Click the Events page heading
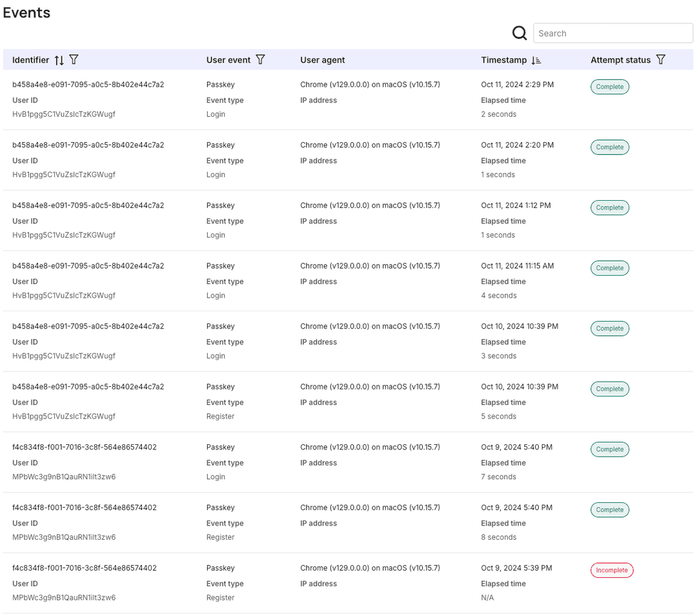 [x=26, y=12]
